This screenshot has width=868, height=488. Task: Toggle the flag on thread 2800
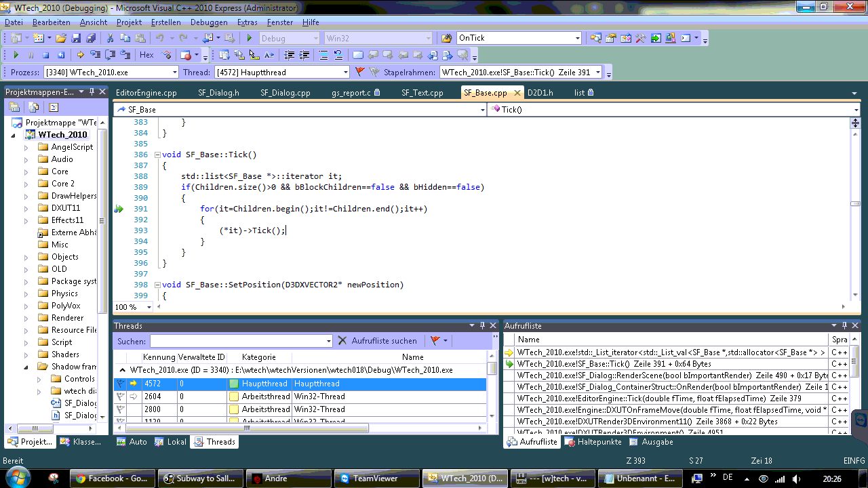point(120,409)
